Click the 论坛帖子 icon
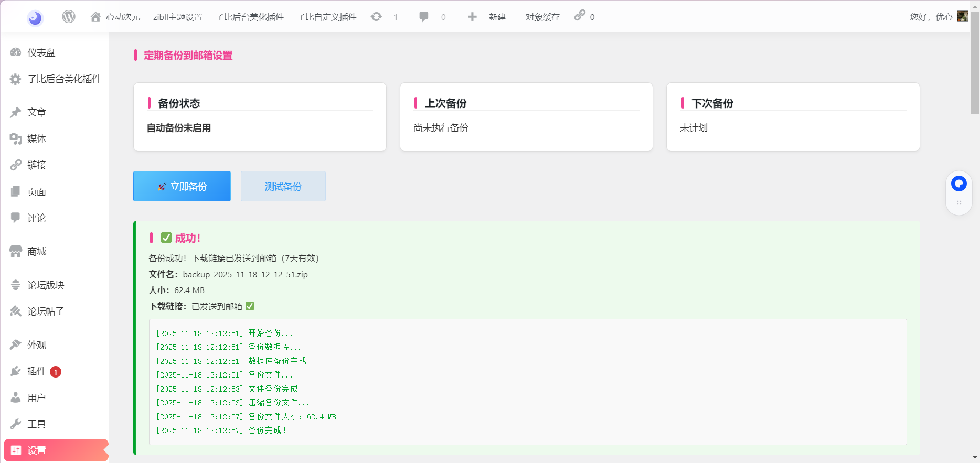Image resolution: width=980 pixels, height=463 pixels. tap(16, 311)
